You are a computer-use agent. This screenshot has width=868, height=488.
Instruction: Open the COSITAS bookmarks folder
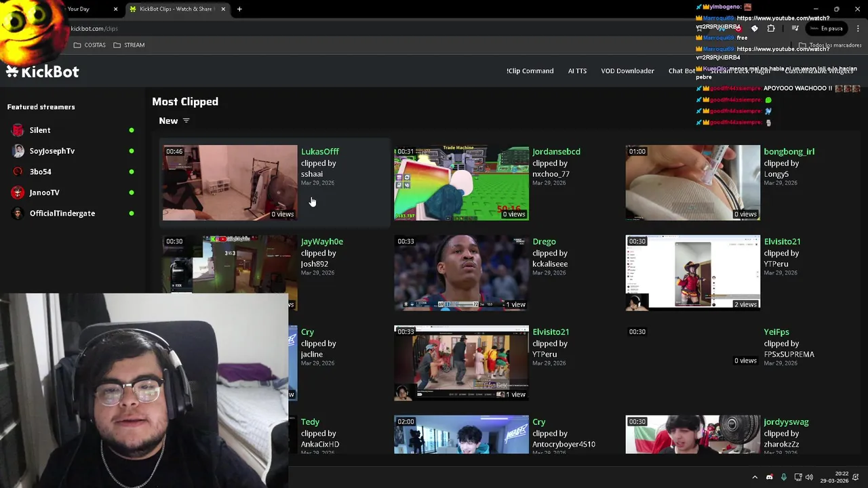pos(90,45)
